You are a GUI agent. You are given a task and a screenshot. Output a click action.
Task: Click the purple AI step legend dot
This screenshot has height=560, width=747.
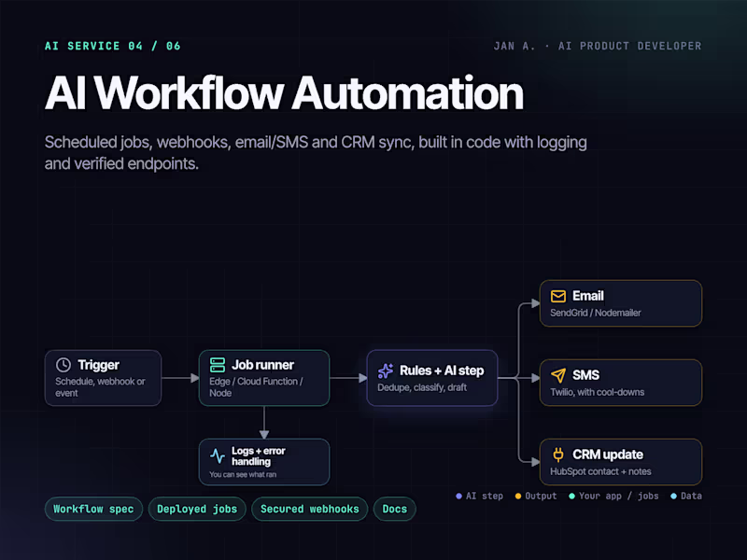458,497
